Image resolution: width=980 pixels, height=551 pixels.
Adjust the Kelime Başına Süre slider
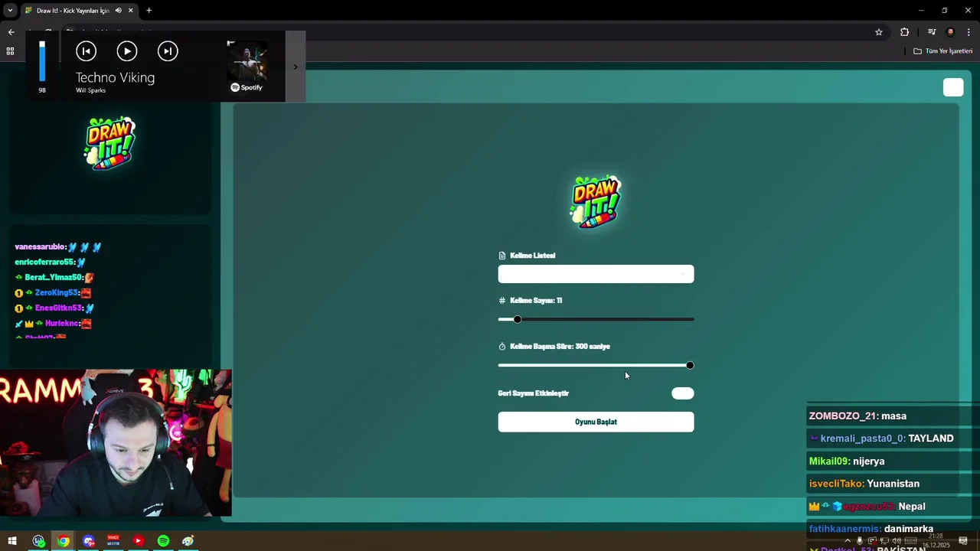click(596, 365)
